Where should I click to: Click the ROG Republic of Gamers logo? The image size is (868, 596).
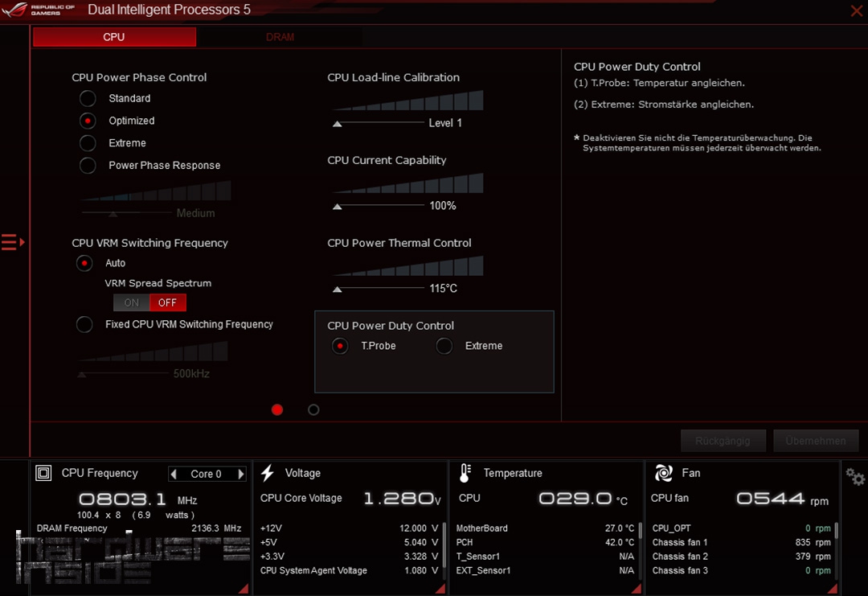(39, 10)
